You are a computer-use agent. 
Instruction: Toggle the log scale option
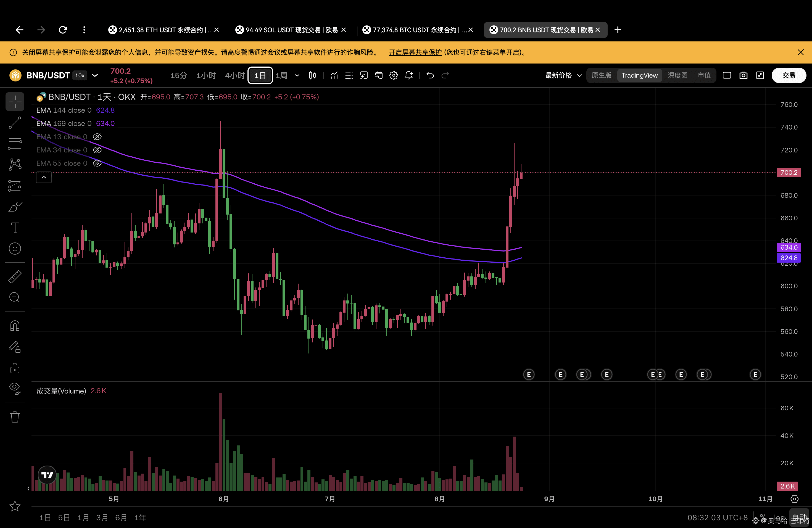780,518
